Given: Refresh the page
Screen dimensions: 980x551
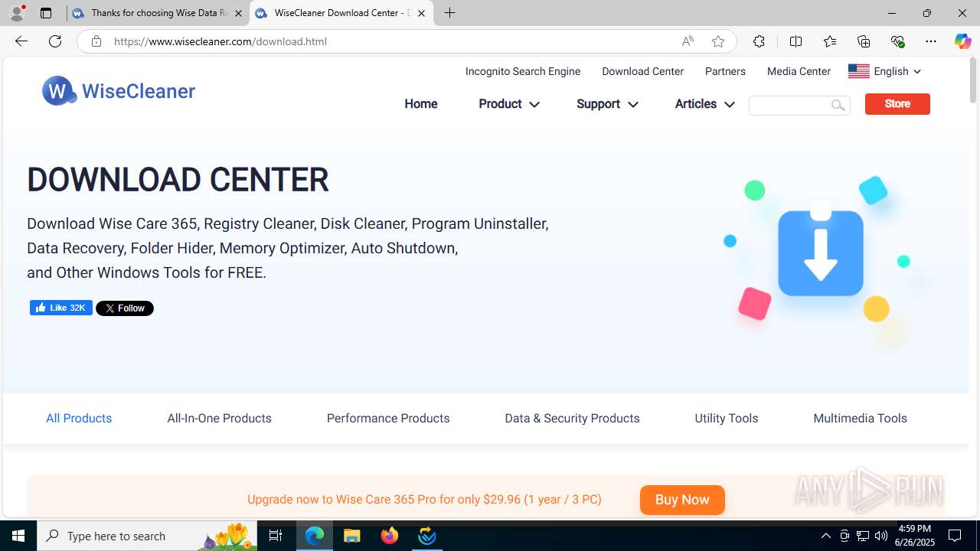Looking at the screenshot, I should tap(55, 41).
